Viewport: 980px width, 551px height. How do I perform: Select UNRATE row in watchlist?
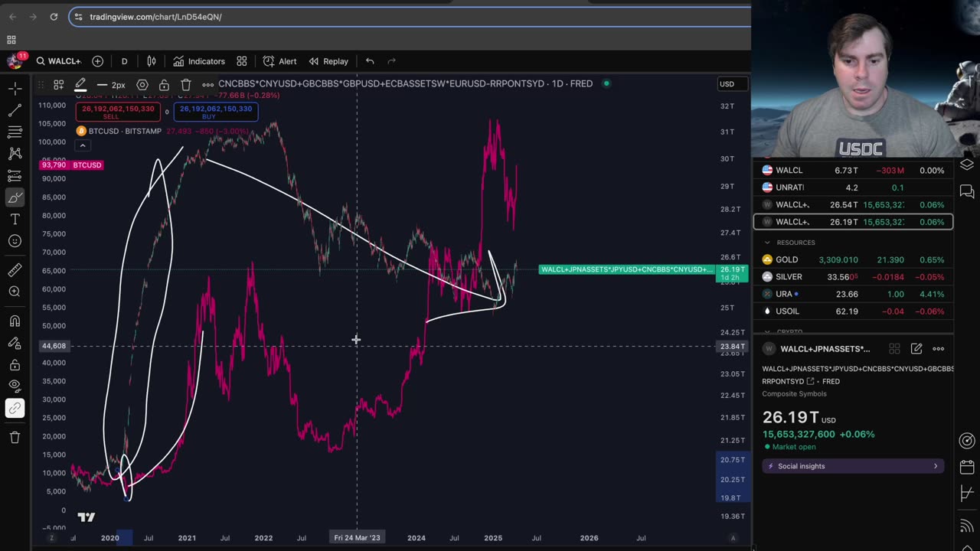853,187
